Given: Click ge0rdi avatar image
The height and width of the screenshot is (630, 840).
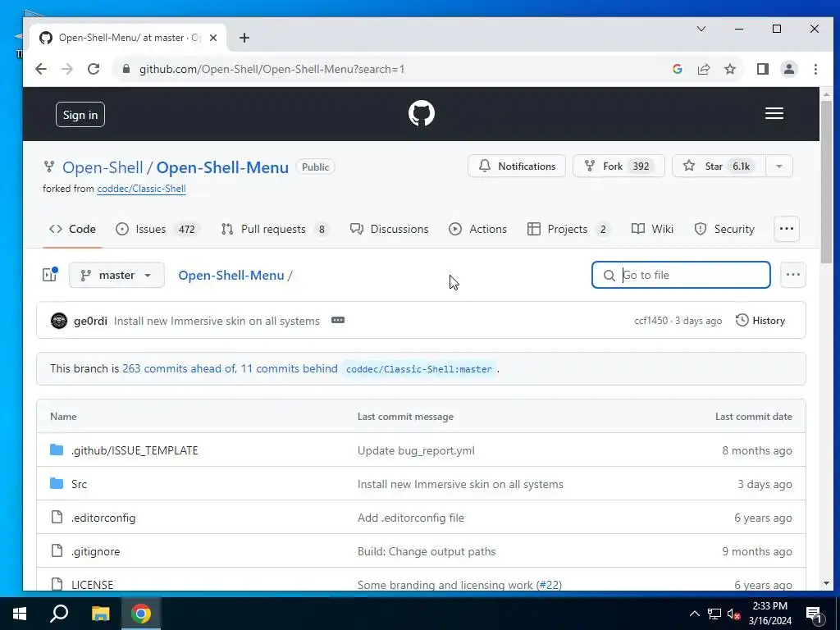Looking at the screenshot, I should click(x=59, y=321).
